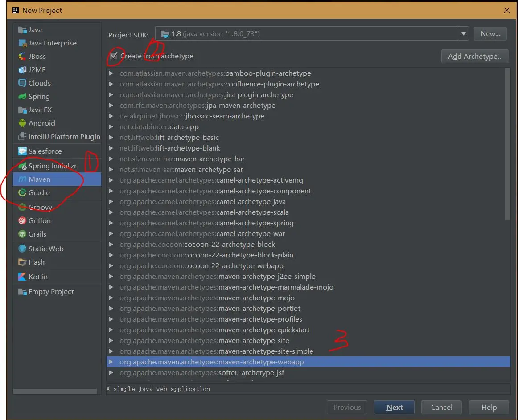Choose the Groovy icon
Image resolution: width=518 pixels, height=420 pixels.
click(22, 208)
